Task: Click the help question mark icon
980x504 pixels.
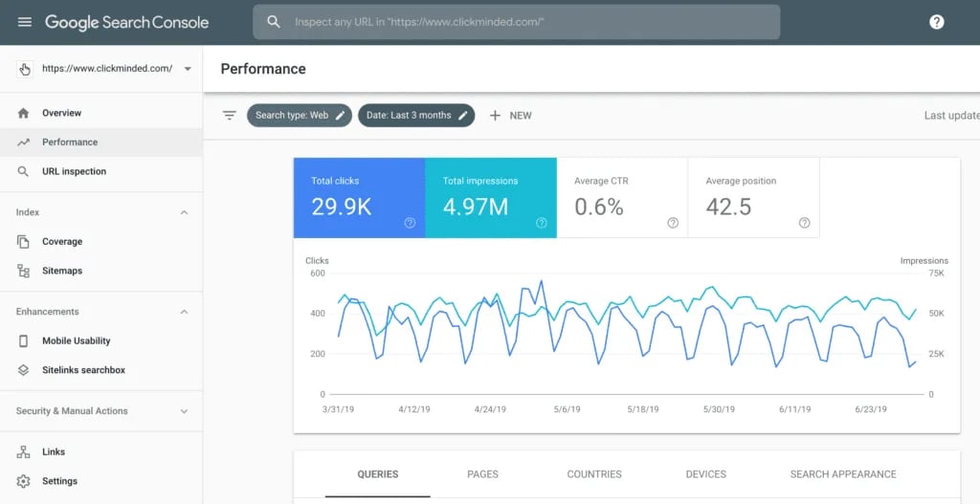Action: tap(936, 22)
